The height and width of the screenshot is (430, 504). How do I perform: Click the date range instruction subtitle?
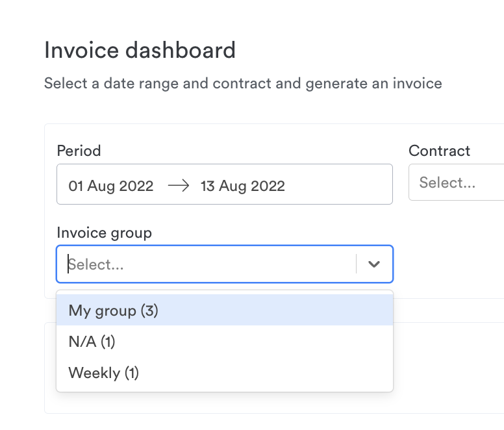(x=243, y=84)
